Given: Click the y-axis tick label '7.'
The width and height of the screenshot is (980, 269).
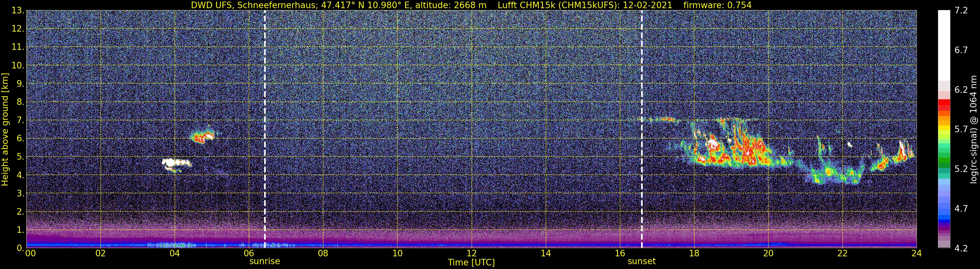Looking at the screenshot, I should tap(20, 120).
